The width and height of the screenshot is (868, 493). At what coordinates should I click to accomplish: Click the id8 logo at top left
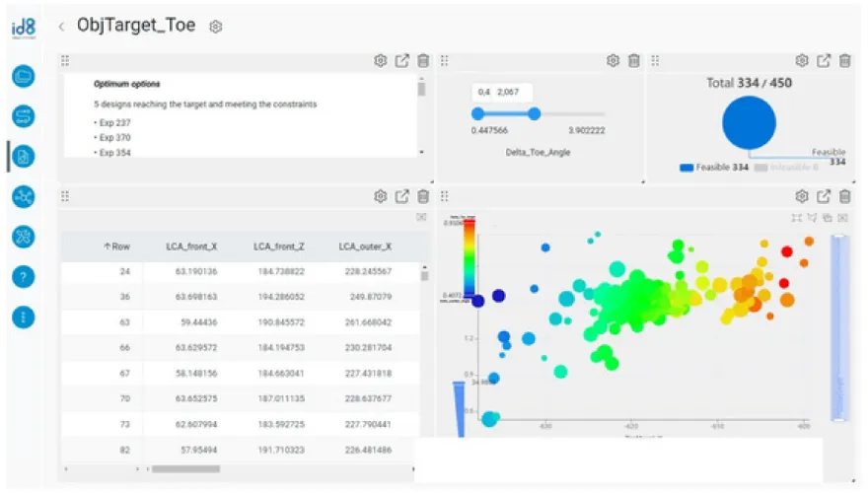[x=24, y=29]
